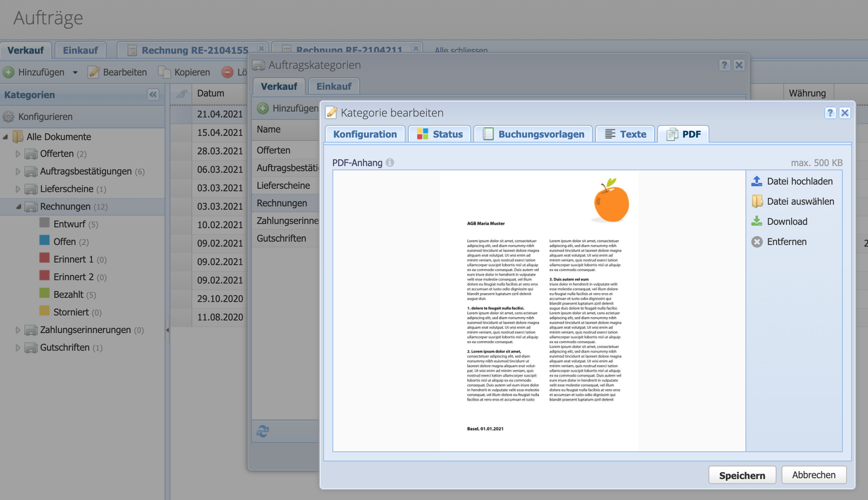Open the Hinzufügen dropdown arrow
Screen dimensions: 868x500
75,72
